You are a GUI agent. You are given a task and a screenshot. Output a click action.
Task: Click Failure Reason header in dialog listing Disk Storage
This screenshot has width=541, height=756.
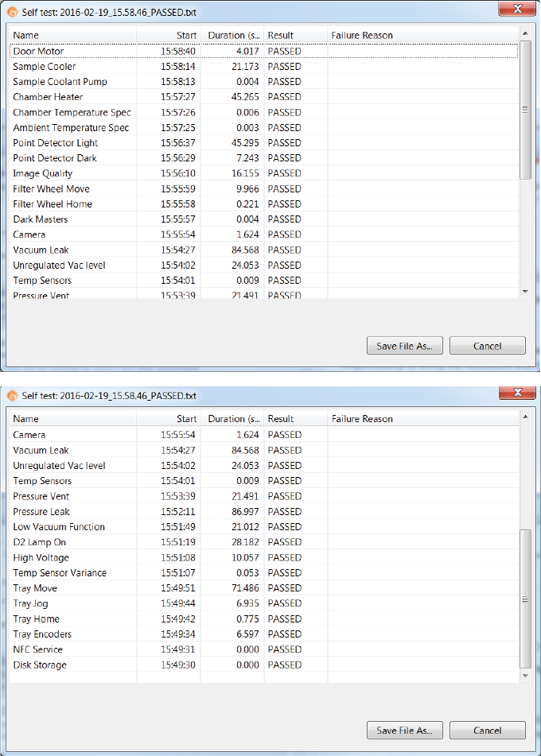422,418
